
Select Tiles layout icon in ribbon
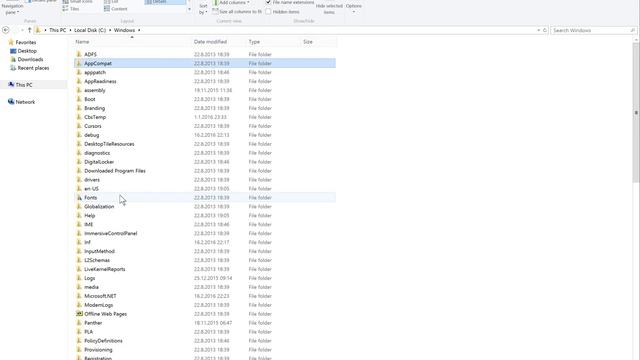(x=65, y=9)
